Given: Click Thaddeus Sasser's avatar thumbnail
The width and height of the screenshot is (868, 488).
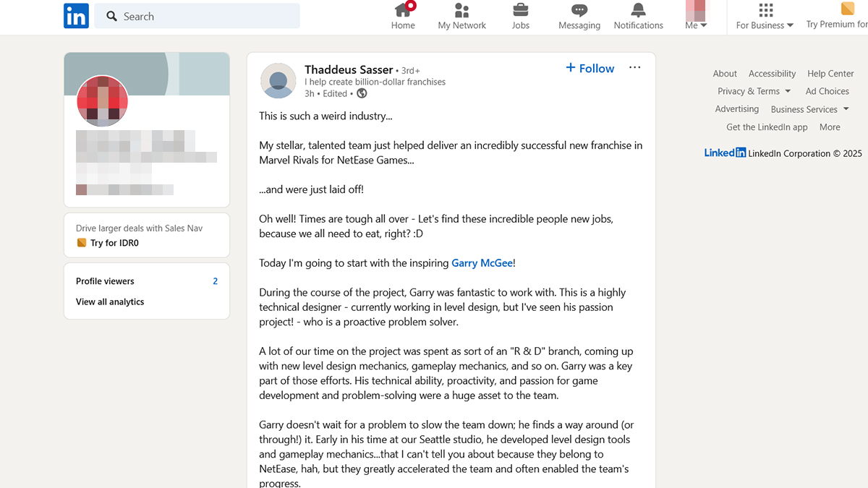Looking at the screenshot, I should coord(278,81).
